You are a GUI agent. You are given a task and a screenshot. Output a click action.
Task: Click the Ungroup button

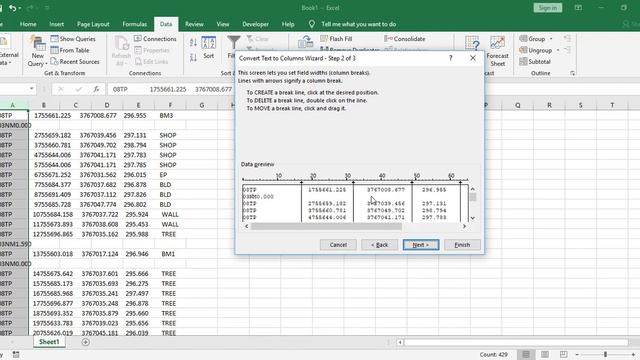pyautogui.click(x=536, y=50)
